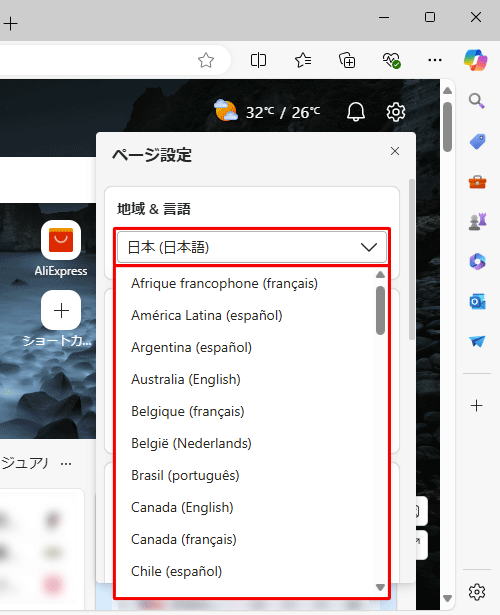Close the ページ設定 panel

(395, 151)
